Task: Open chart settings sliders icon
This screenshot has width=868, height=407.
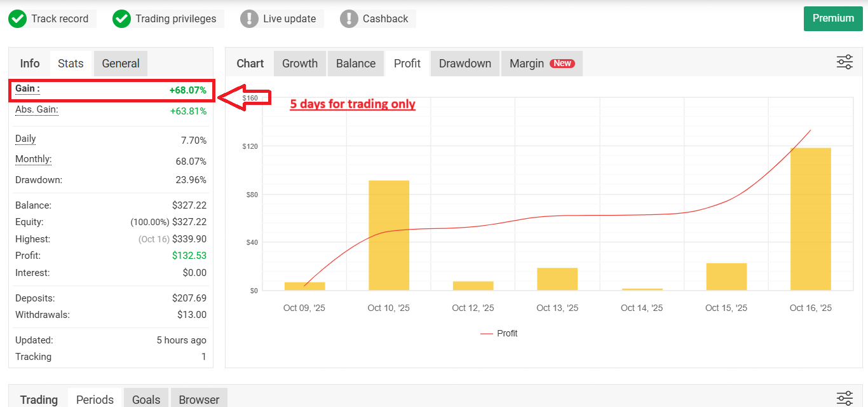Action: pos(844,62)
